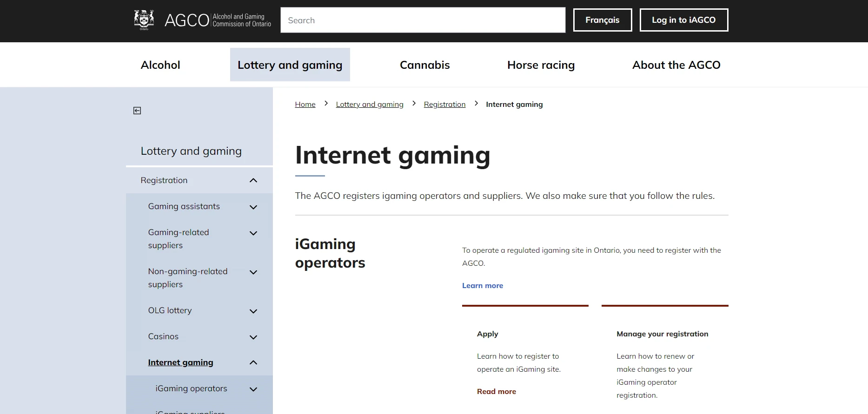
Task: Click the Internet gaming page heading
Action: point(392,156)
